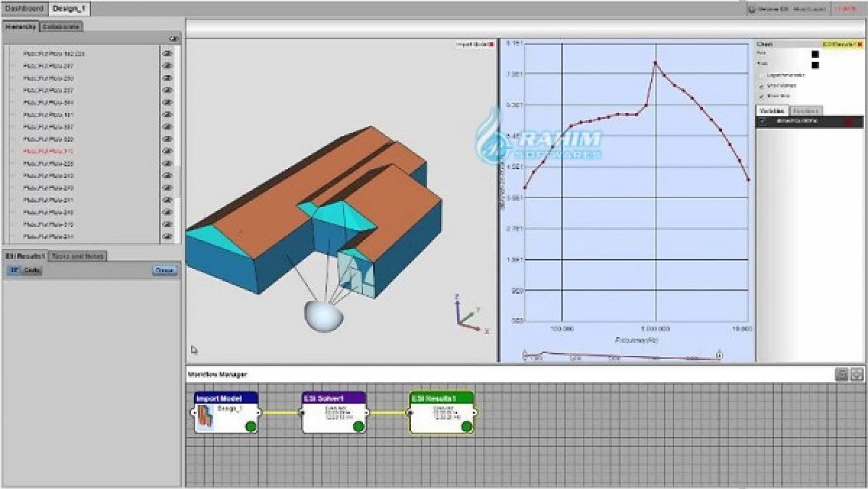Click the green status indicator on ESI Solver1
The width and height of the screenshot is (868, 489).
358,426
